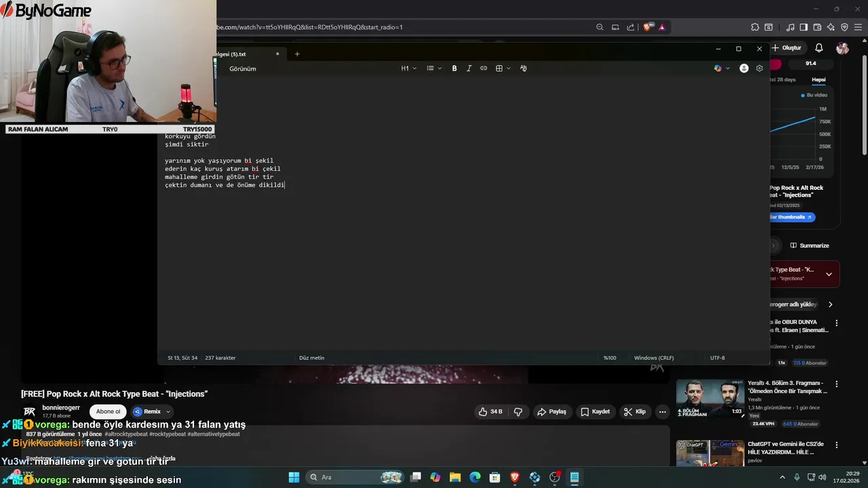Open the list style dropdown in Notepad

pos(434,68)
